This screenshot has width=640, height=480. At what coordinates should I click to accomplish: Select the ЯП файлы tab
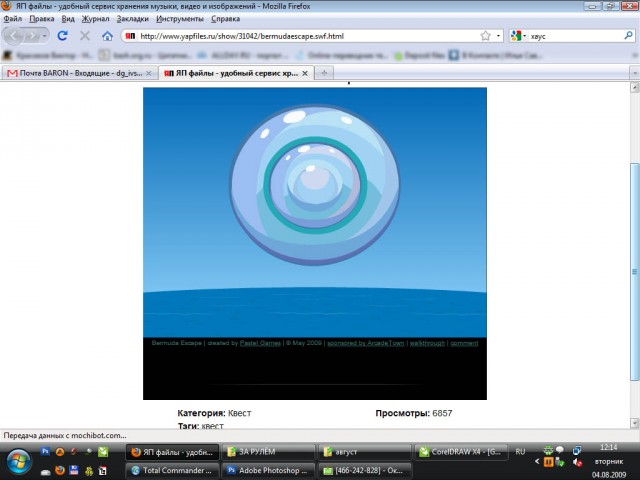[236, 73]
